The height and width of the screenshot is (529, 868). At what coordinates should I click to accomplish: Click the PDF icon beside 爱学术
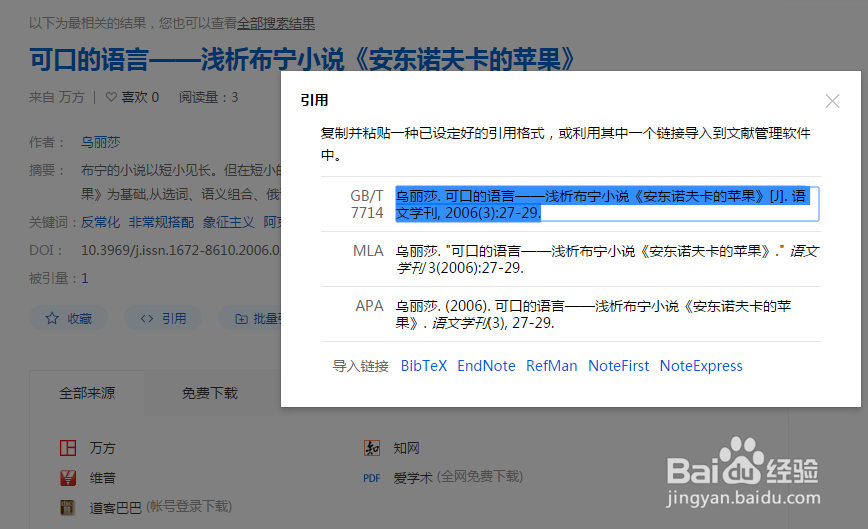(x=371, y=478)
